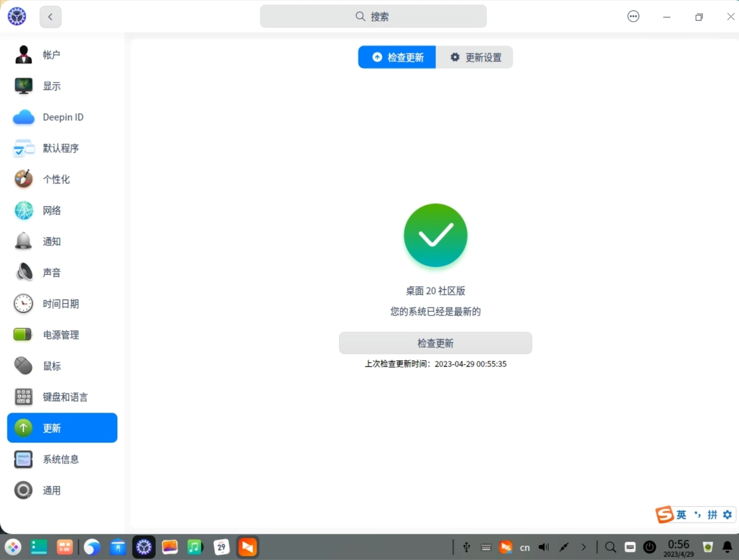Click the Sogou 拼 pinyin mode button
Viewport: 739px width, 560px height.
click(712, 515)
